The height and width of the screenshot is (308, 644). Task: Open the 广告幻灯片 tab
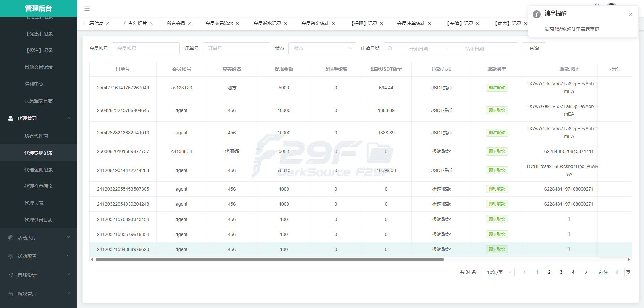[x=135, y=23]
